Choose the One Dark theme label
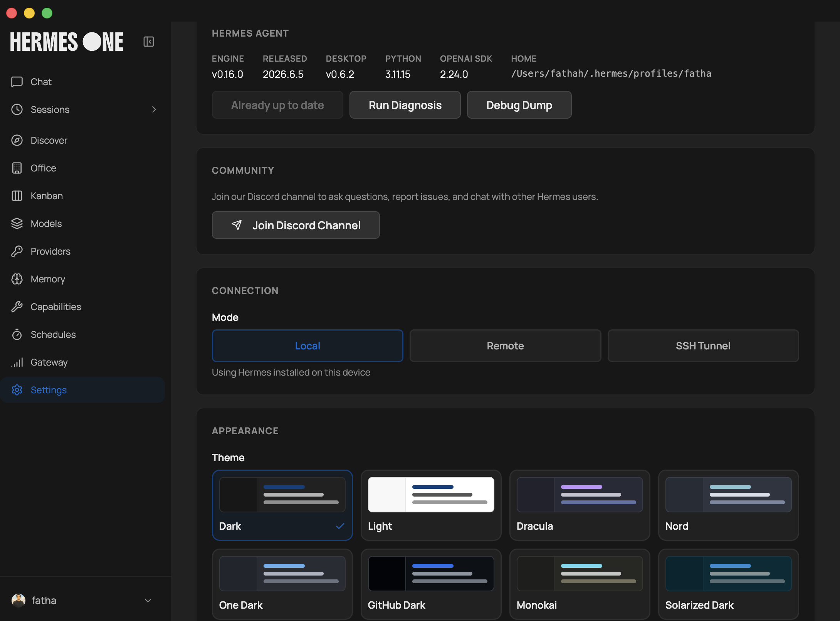The height and width of the screenshot is (621, 840). coord(241,605)
